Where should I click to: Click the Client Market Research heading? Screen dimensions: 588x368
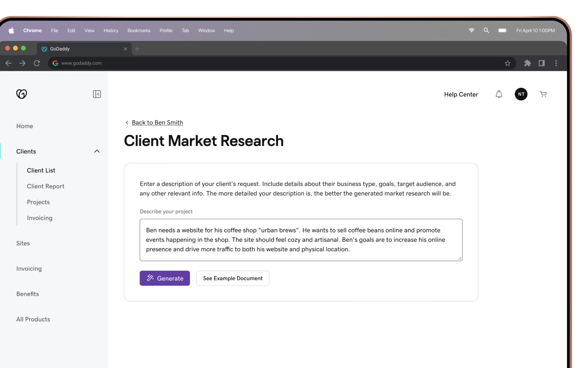tap(204, 141)
